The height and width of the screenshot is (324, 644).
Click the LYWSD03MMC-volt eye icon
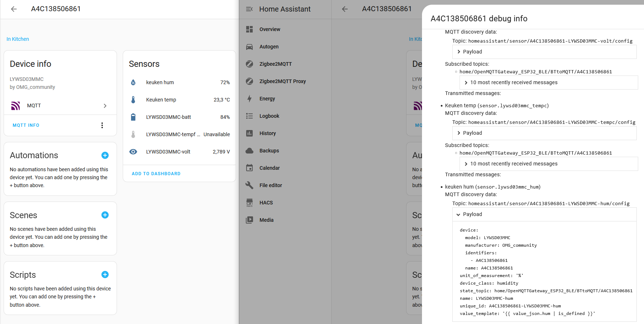pyautogui.click(x=133, y=152)
